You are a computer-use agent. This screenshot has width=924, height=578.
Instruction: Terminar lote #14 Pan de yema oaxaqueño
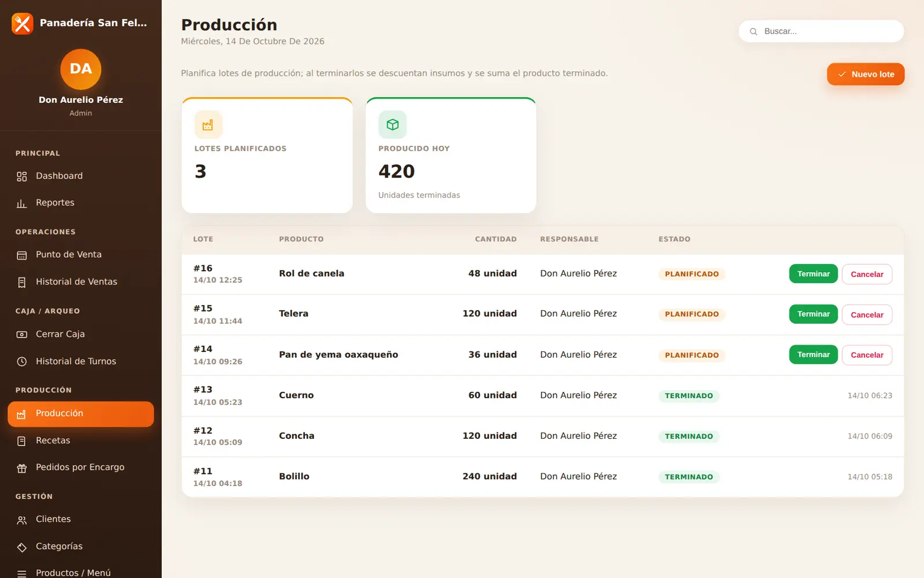pos(813,354)
